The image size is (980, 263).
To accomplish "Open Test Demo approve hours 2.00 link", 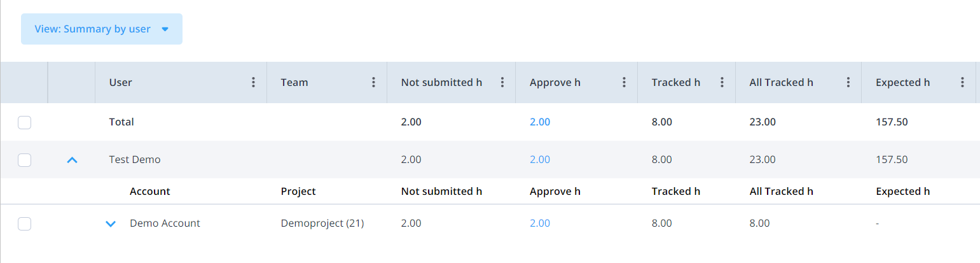I will pyautogui.click(x=540, y=160).
